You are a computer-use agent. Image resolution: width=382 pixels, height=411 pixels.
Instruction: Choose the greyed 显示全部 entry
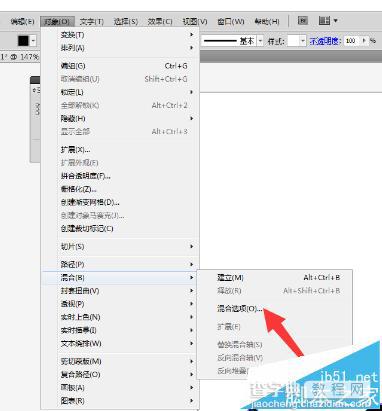120,132
